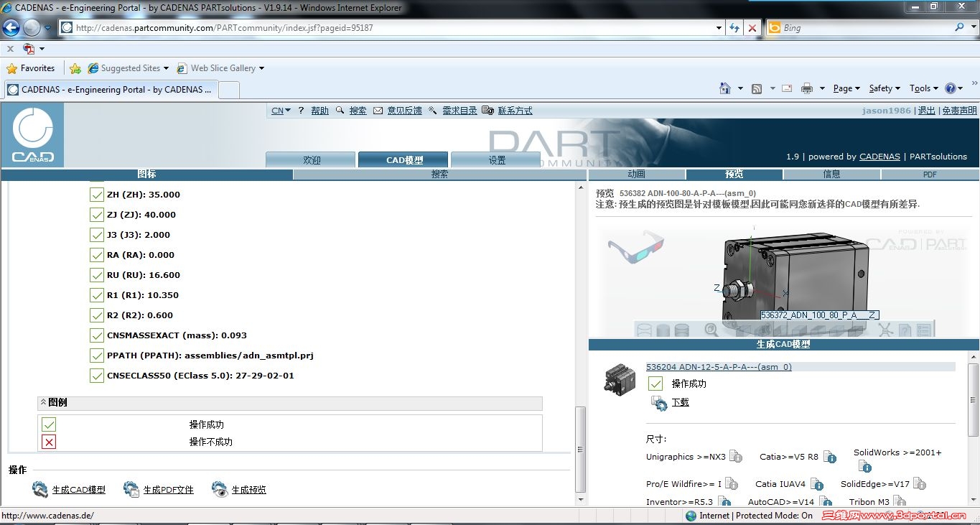This screenshot has width=980, height=525.
Task: Click the RSS feeds icon
Action: pos(757,88)
